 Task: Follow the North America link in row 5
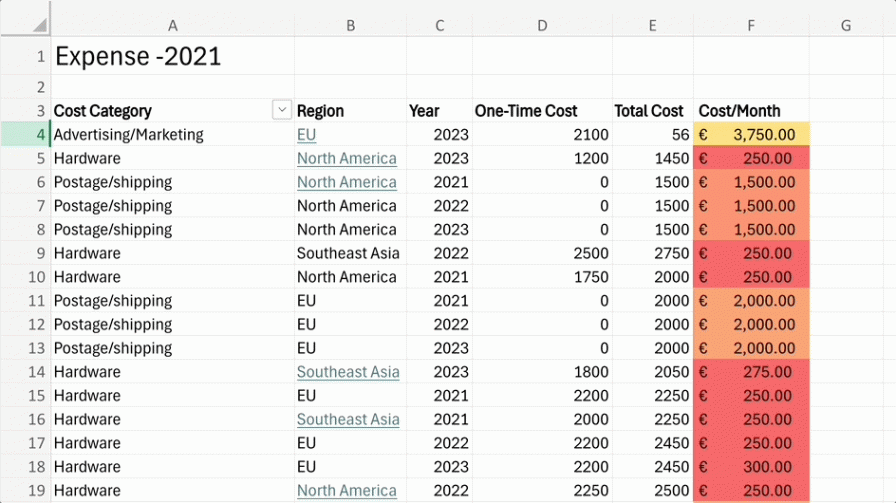point(346,158)
